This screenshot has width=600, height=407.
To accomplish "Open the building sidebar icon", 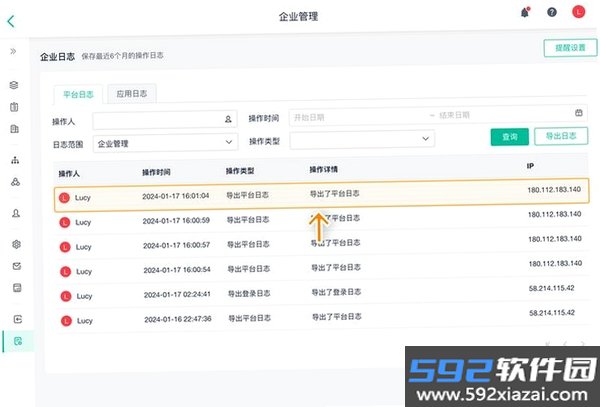I will point(15,129).
